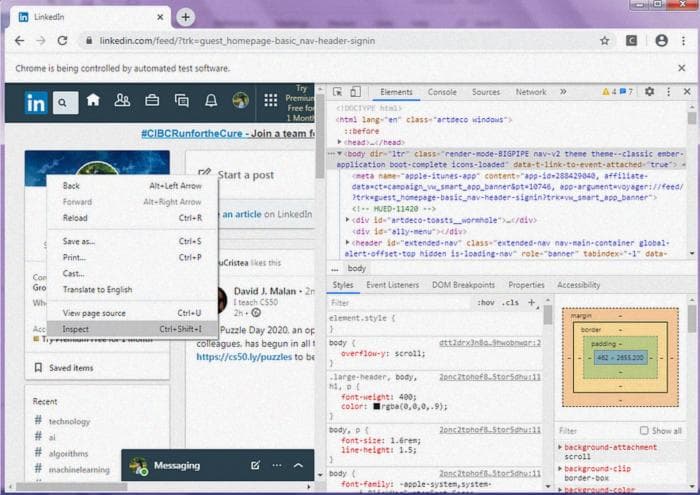Click new style rule plus icon

click(x=532, y=303)
